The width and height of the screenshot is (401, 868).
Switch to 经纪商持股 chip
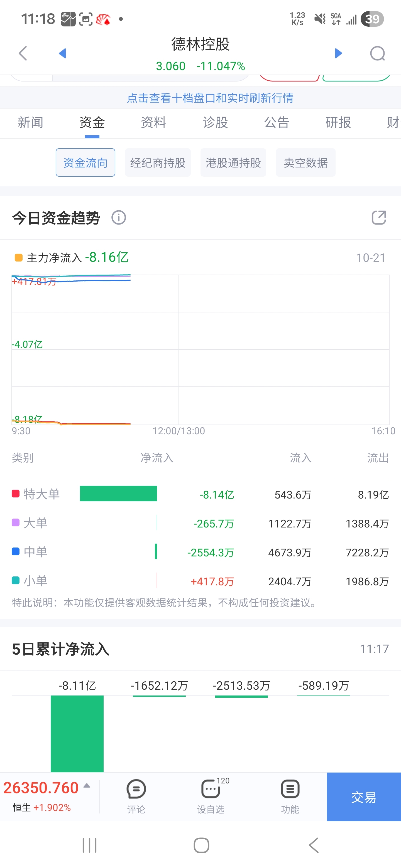pos(158,163)
